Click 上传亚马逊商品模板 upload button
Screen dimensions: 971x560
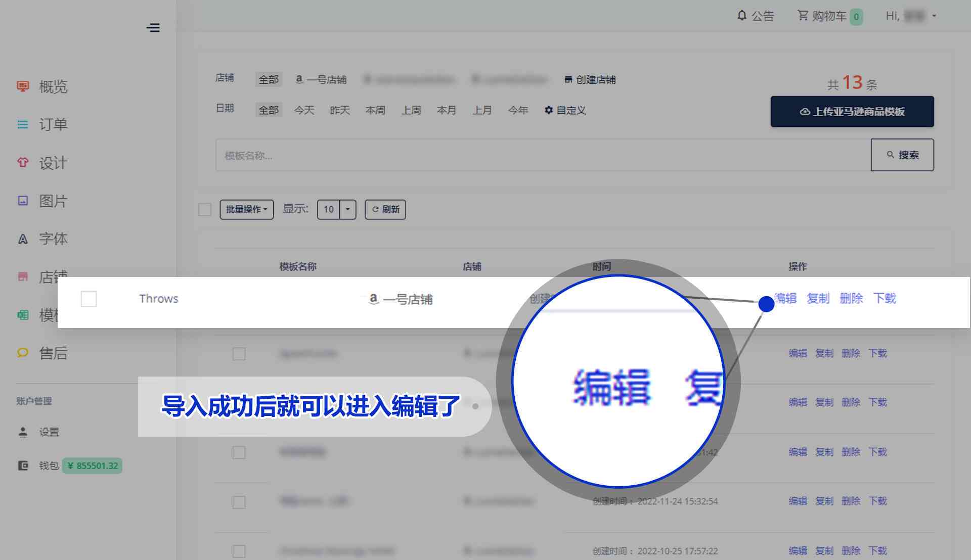tap(853, 111)
